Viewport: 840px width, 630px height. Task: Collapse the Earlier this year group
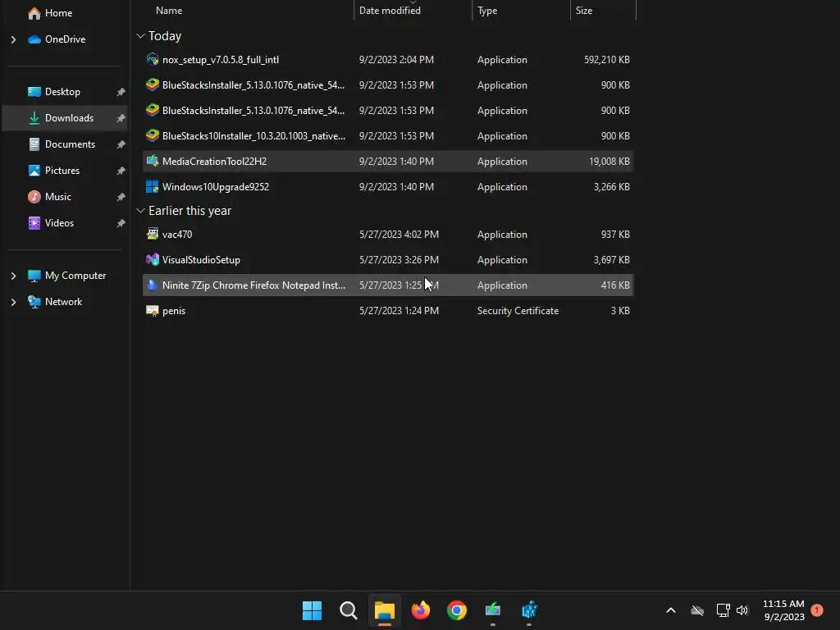pos(140,211)
